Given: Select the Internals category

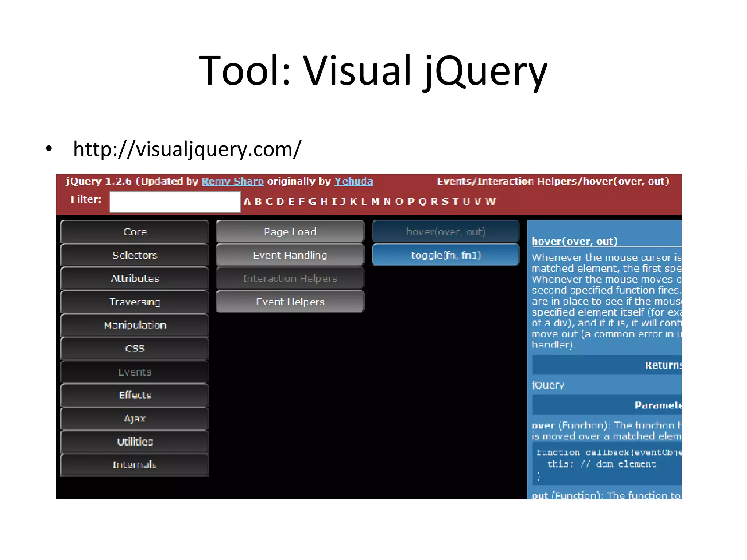Looking at the screenshot, I should (x=135, y=465).
